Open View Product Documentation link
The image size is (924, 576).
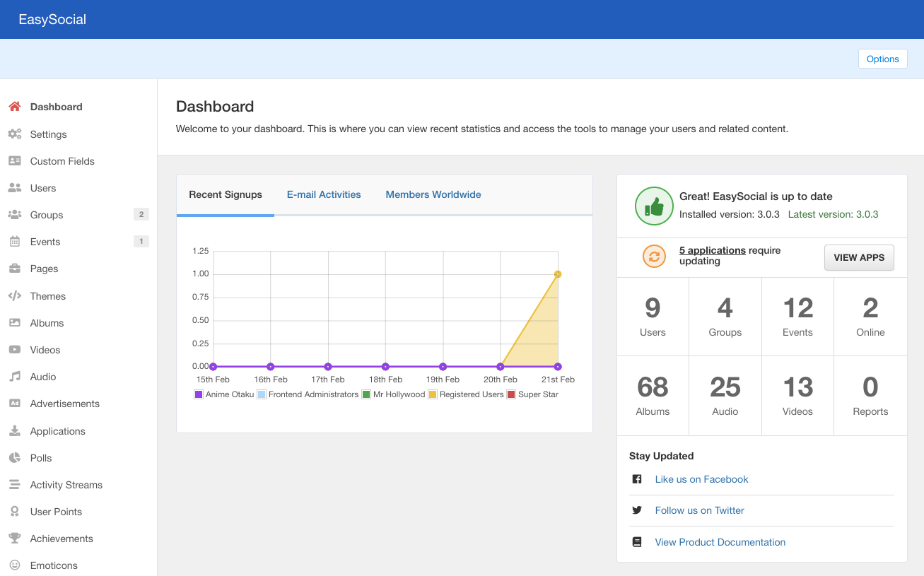(720, 542)
